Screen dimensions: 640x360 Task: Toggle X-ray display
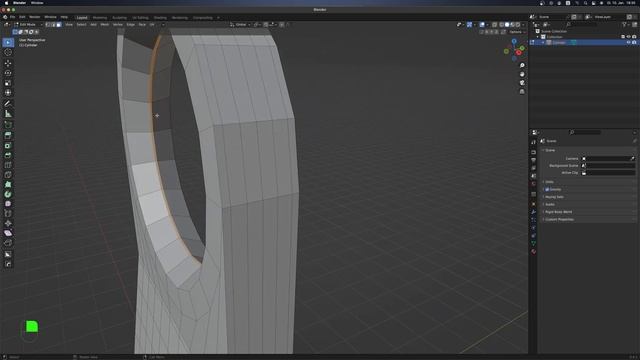click(494, 24)
